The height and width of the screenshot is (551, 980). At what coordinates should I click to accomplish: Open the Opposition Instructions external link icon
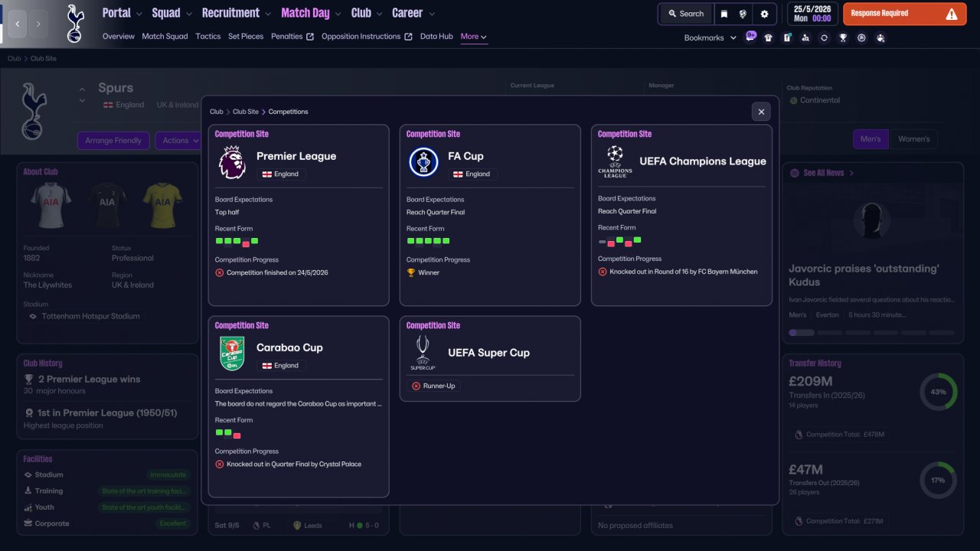(x=408, y=37)
